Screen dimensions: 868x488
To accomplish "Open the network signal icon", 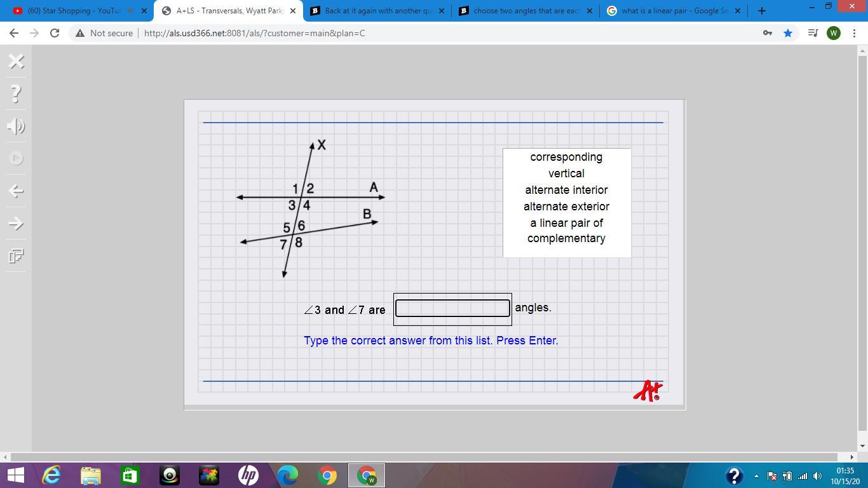I will (803, 476).
